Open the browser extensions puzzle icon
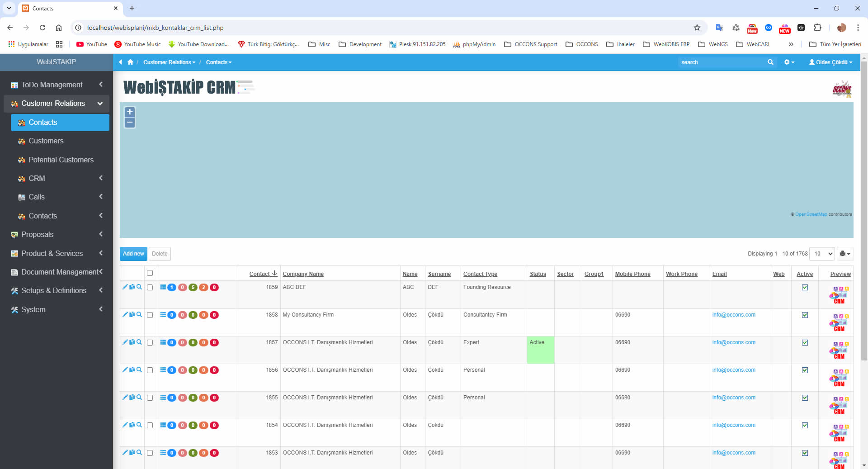Image resolution: width=868 pixels, height=469 pixels. [x=817, y=28]
